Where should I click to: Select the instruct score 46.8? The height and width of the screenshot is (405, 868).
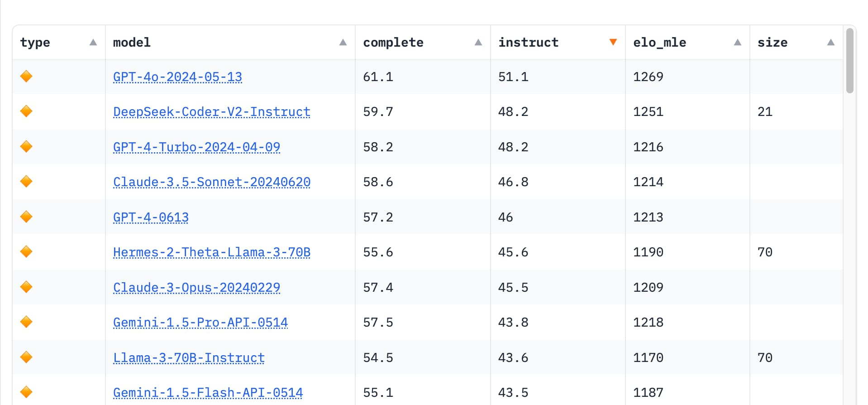click(x=513, y=182)
